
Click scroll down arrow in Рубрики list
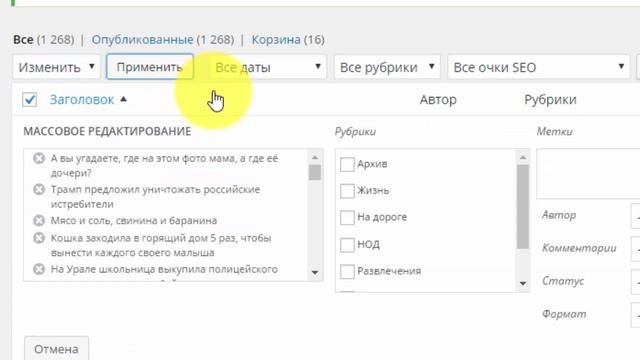[523, 283]
